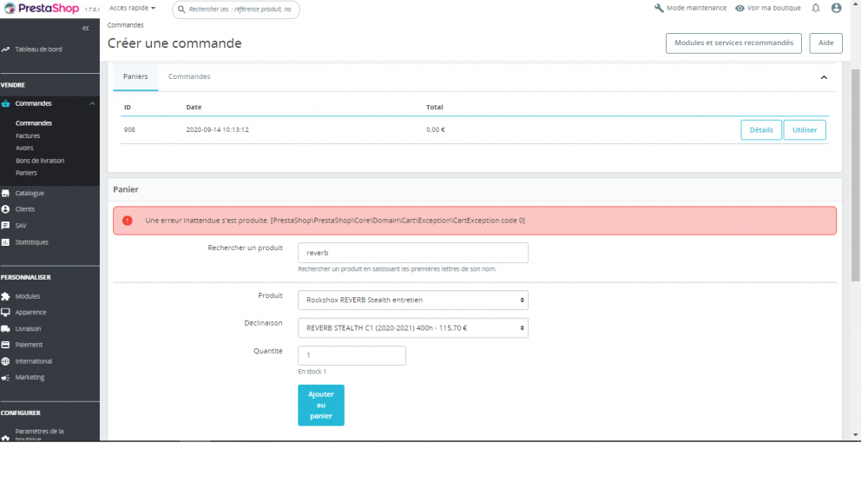The width and height of the screenshot is (868, 489).
Task: Switch to the Commandes tab
Action: tap(189, 77)
